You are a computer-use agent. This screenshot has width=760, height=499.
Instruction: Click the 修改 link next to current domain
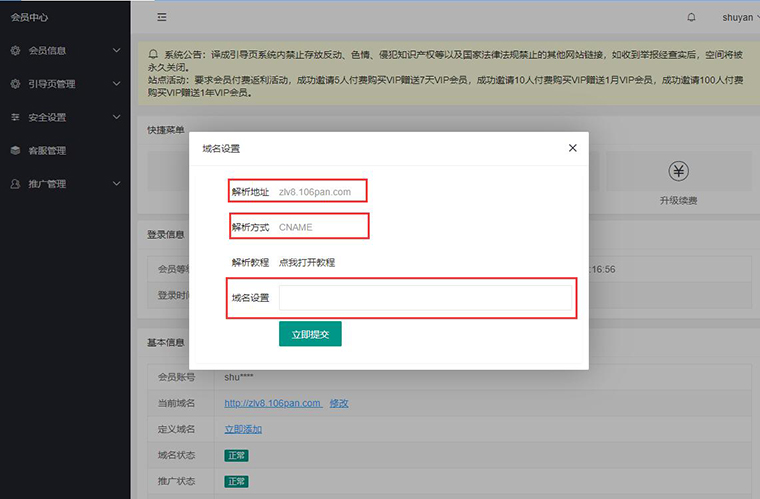pyautogui.click(x=339, y=403)
